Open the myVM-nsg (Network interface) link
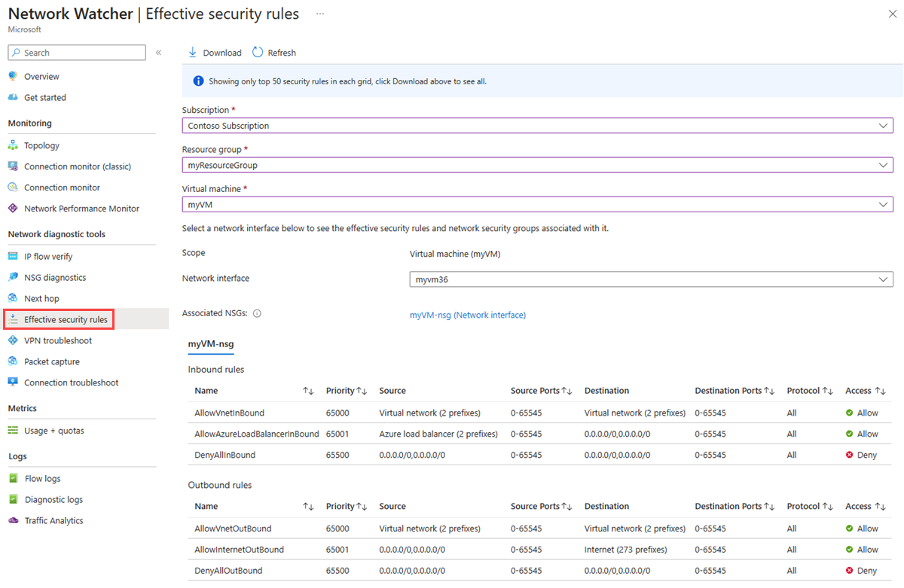This screenshot has width=904, height=588. (467, 315)
